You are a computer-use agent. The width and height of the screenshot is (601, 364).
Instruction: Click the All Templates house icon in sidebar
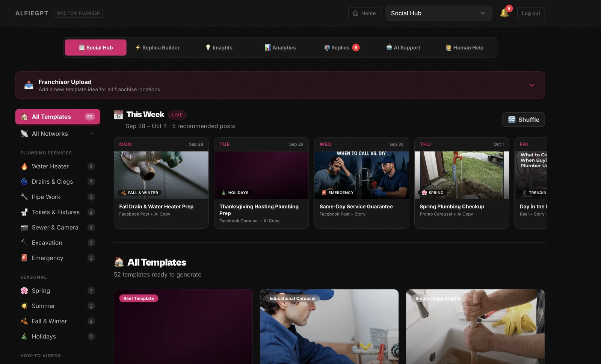(24, 117)
